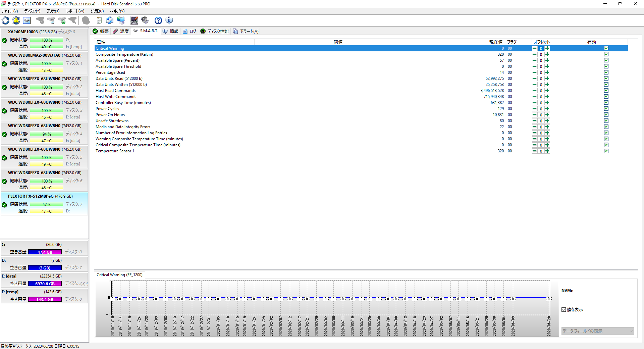Click the greyed fourth disk test icon
The height and width of the screenshot is (349, 644).
coord(72,20)
